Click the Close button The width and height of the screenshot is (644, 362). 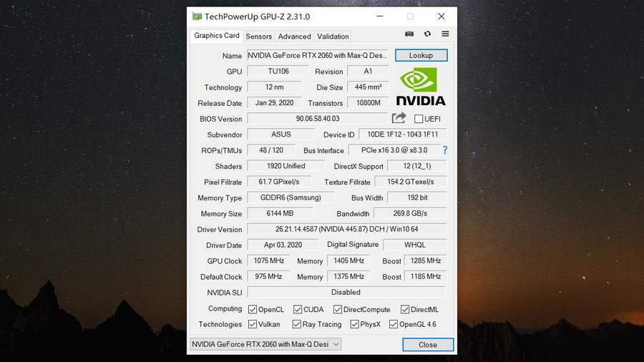428,344
